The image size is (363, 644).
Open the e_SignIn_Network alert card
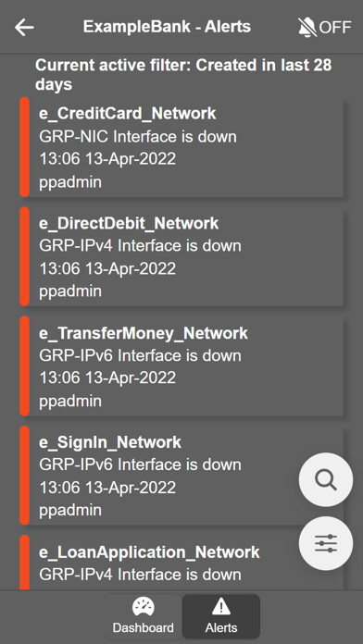[181, 476]
